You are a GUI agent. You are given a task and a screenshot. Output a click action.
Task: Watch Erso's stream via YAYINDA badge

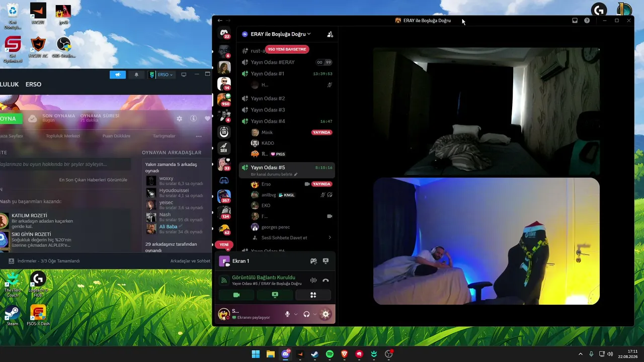click(322, 184)
